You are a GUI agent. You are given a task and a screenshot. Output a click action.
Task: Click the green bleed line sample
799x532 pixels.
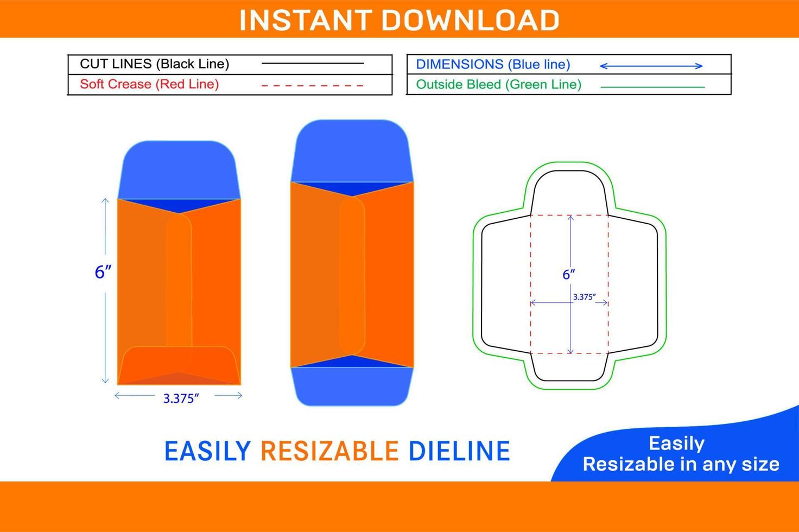click(652, 87)
